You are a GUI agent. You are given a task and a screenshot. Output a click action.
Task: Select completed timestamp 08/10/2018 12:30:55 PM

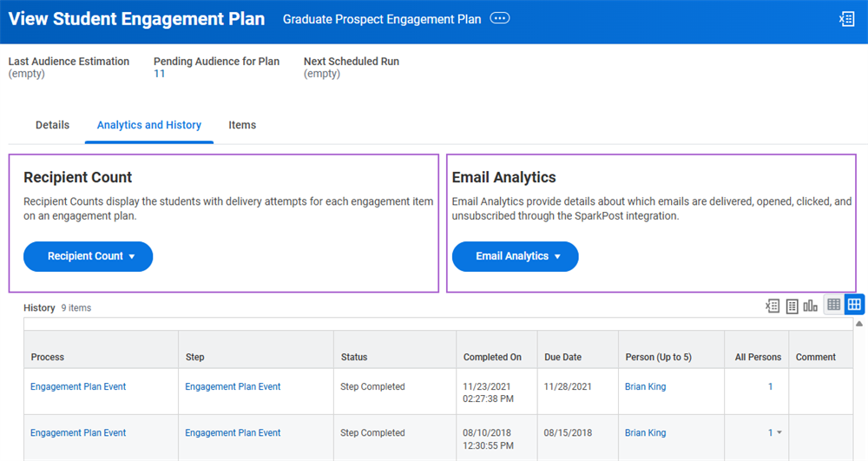[x=488, y=439]
